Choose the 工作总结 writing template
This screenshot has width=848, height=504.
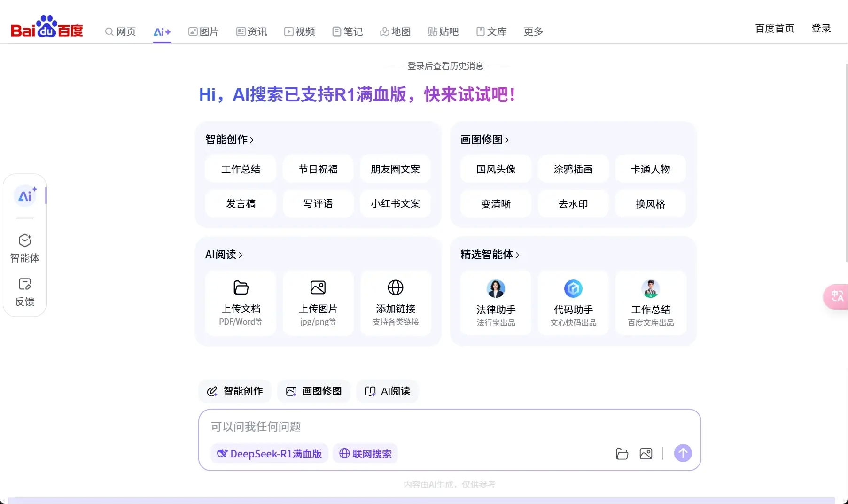[241, 169]
